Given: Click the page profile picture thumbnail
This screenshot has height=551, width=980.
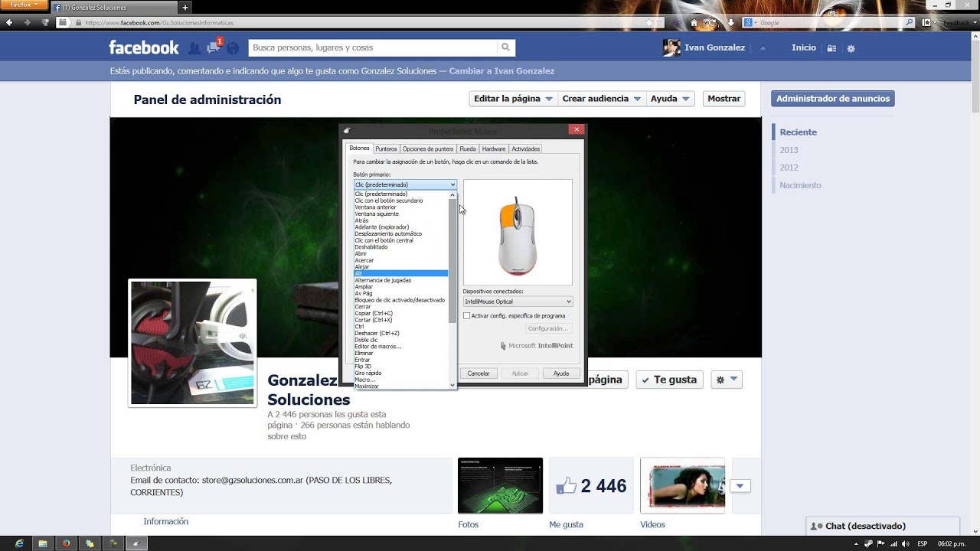Looking at the screenshot, I should 192,343.
